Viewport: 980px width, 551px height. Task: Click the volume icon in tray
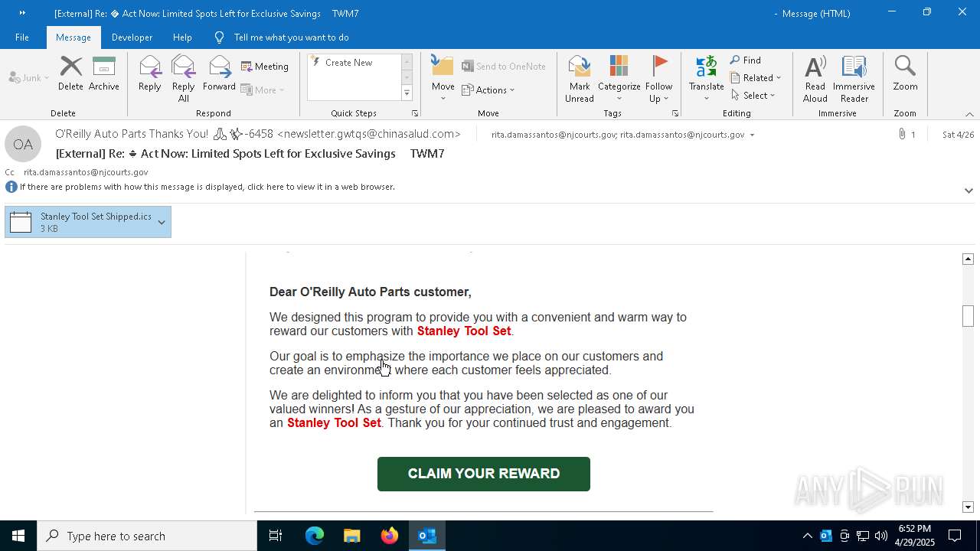pos(881,536)
